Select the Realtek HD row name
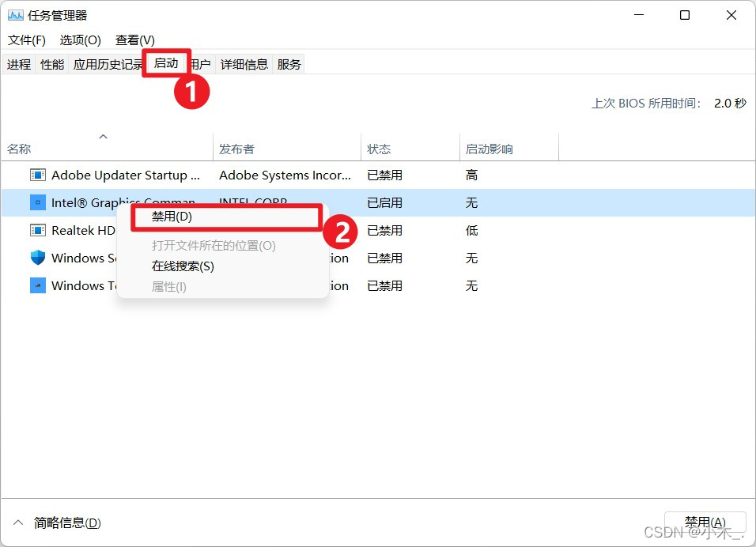The image size is (756, 547). (83, 230)
